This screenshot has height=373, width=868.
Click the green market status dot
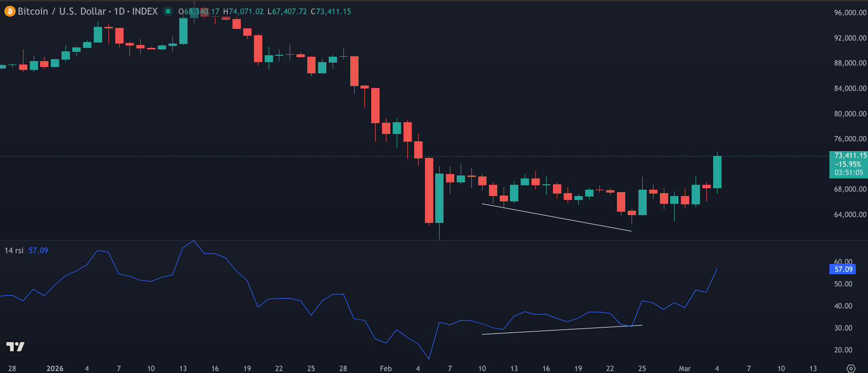pyautogui.click(x=168, y=11)
